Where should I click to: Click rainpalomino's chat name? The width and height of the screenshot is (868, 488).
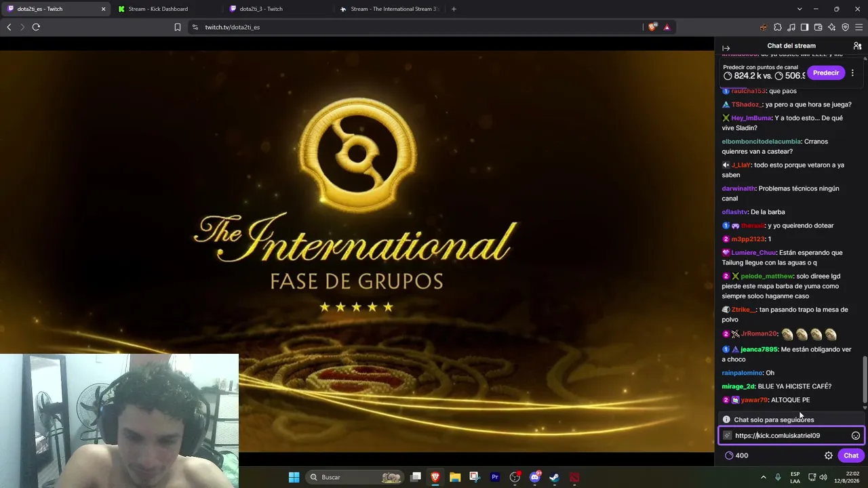[x=742, y=373]
